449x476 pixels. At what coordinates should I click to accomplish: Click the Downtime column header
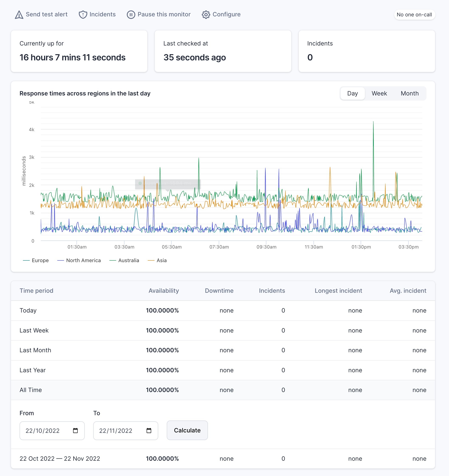(219, 291)
